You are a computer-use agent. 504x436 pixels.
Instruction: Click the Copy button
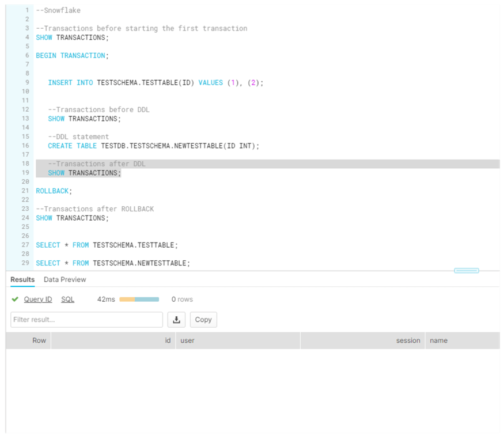click(203, 319)
